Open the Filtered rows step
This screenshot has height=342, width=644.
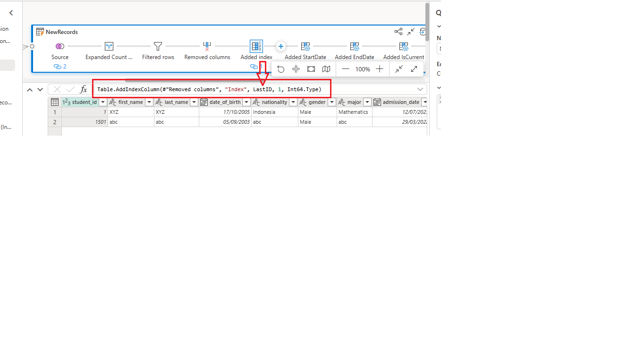coord(158,46)
